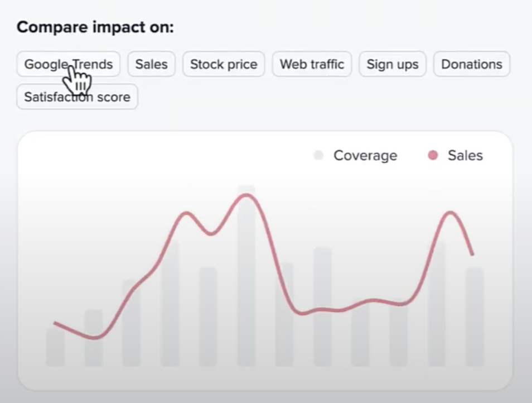Select the Stock price chip
532x403 pixels.
pos(224,64)
